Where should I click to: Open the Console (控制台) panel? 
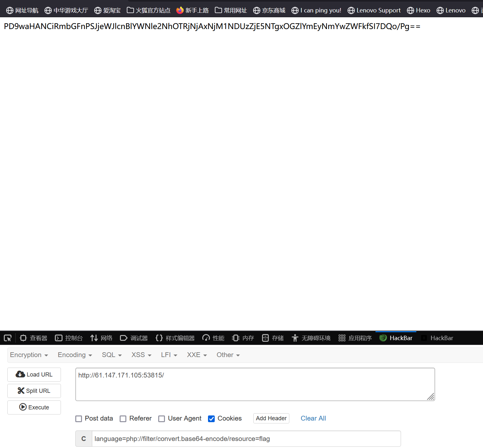(x=69, y=338)
